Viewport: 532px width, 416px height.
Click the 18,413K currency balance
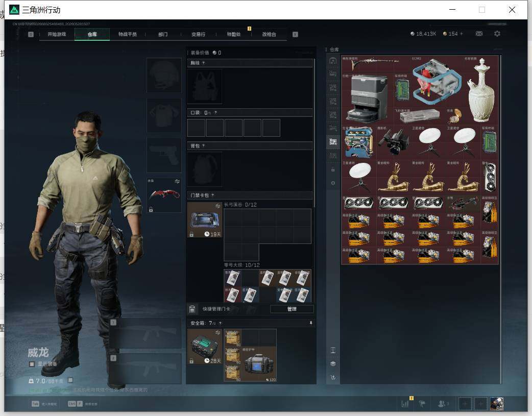(x=423, y=34)
